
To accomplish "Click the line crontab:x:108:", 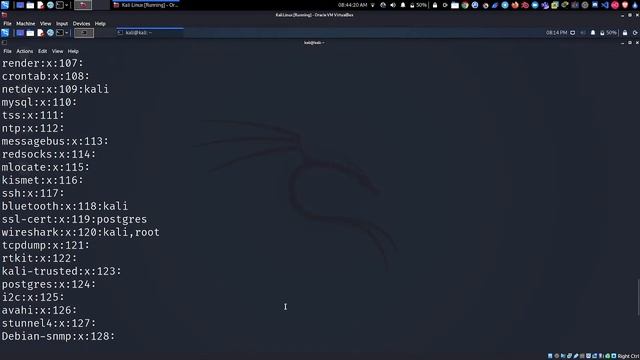I will 45,76.
